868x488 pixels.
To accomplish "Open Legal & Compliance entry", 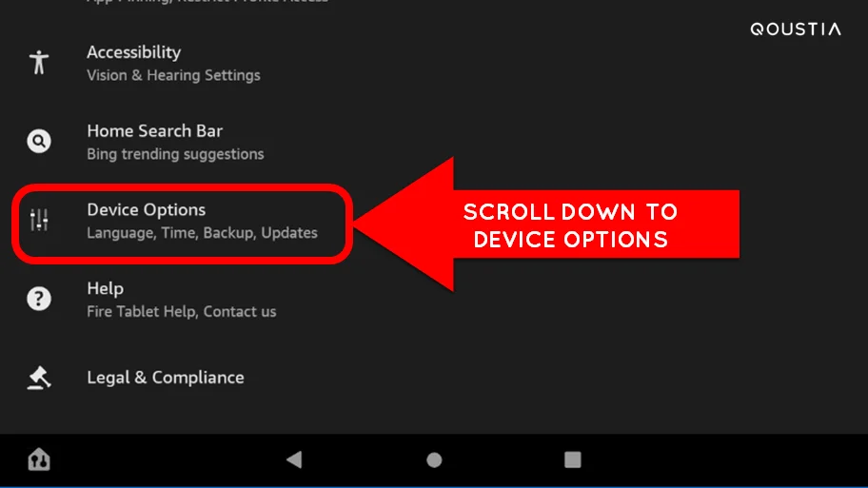I will pos(434,378).
